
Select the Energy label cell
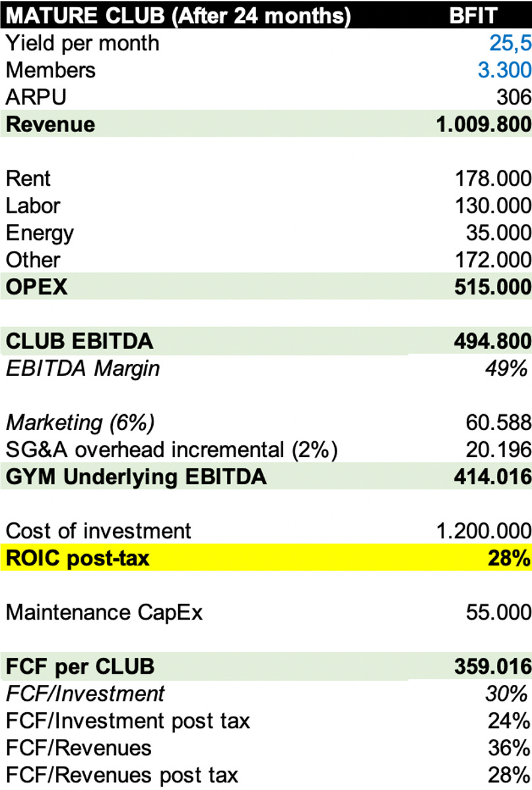point(40,234)
